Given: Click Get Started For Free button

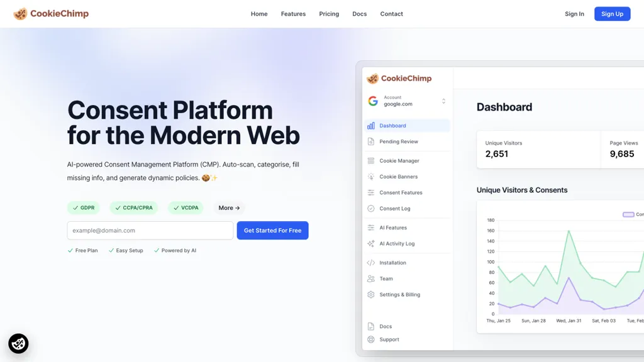Looking at the screenshot, I should tap(272, 230).
